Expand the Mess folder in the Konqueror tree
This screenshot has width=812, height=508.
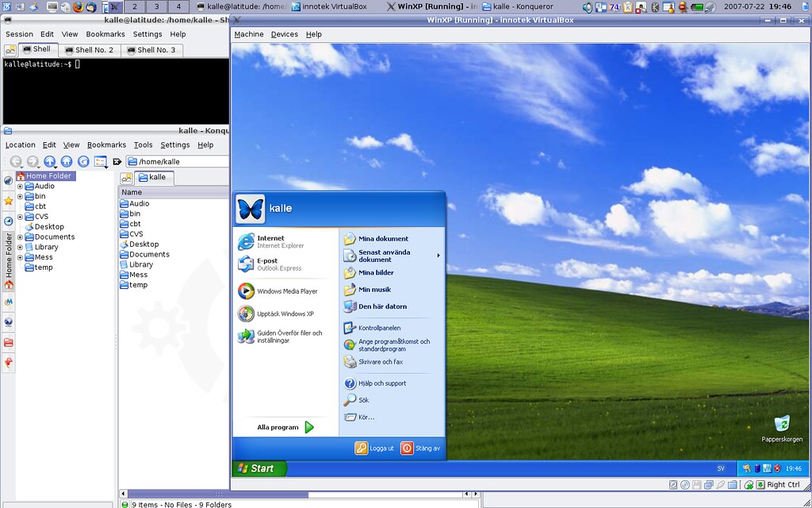[20, 257]
